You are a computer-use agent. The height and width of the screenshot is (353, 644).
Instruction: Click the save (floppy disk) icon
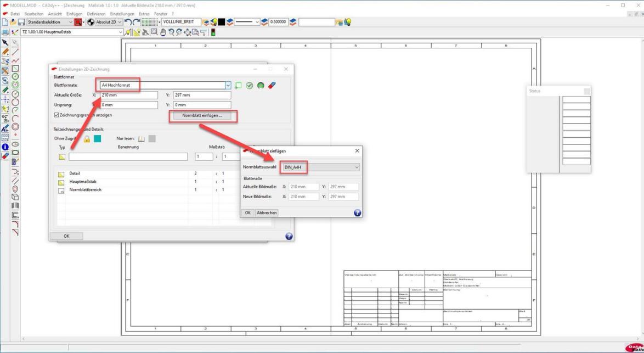21,23
